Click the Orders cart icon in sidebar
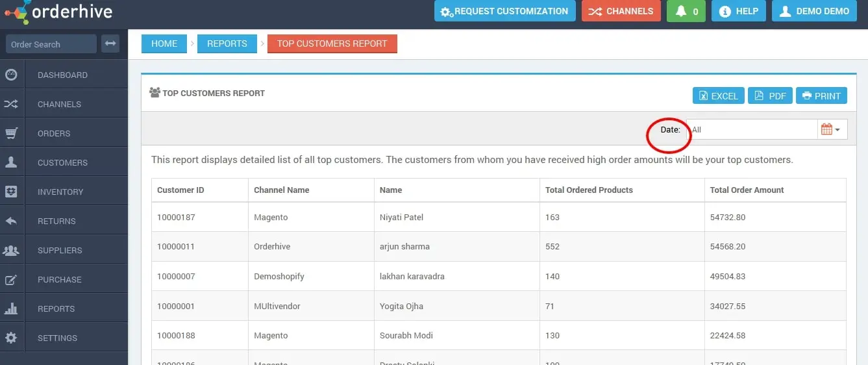Viewport: 868px width, 365px height. [x=11, y=133]
